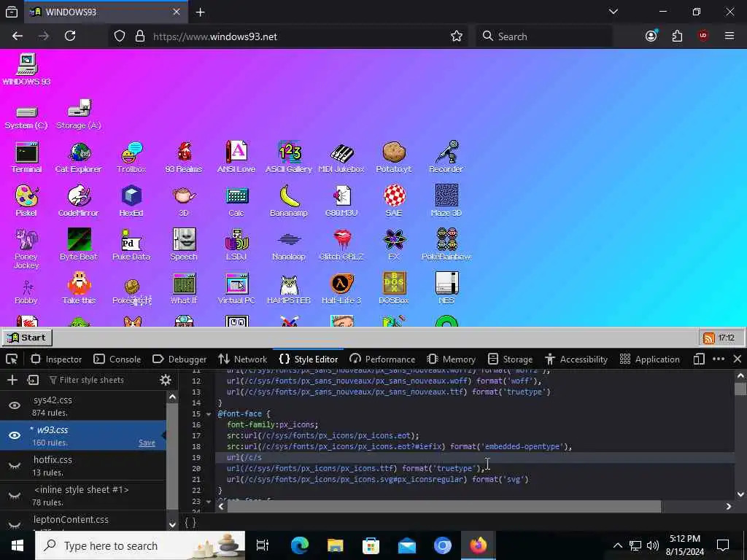Open Bananamp icon
The height and width of the screenshot is (560, 747).
(x=289, y=201)
